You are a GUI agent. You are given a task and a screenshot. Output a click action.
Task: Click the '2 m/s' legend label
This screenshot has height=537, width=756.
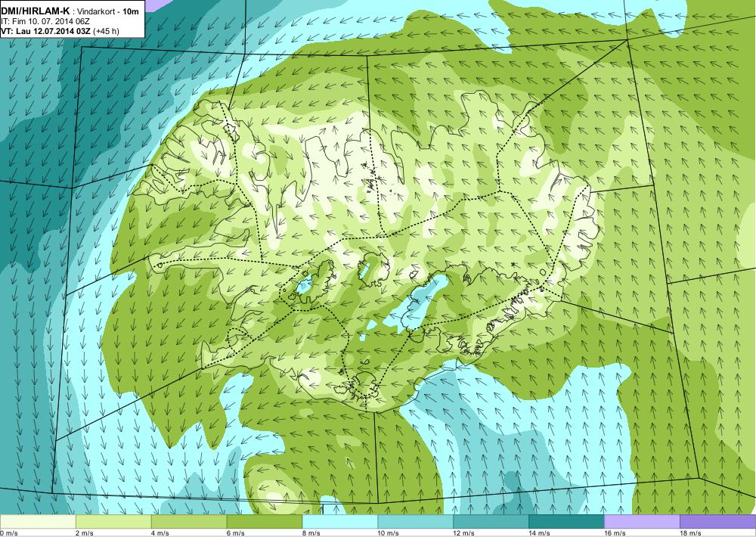(85, 533)
